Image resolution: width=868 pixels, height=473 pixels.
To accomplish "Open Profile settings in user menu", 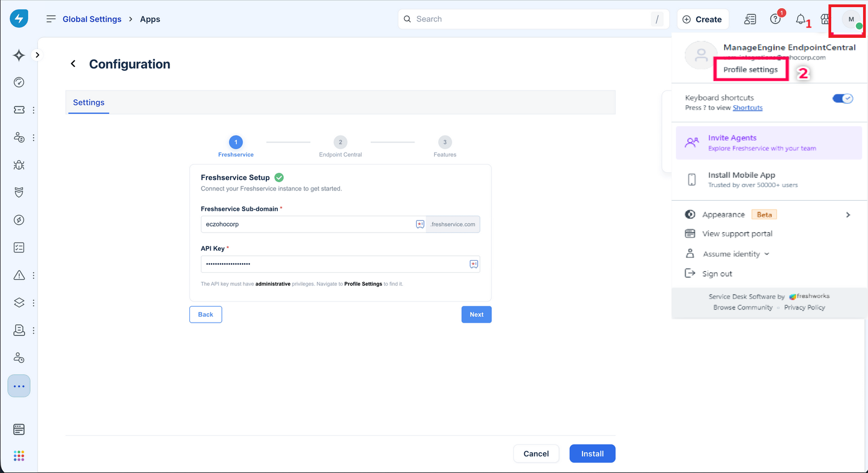I will pos(751,70).
